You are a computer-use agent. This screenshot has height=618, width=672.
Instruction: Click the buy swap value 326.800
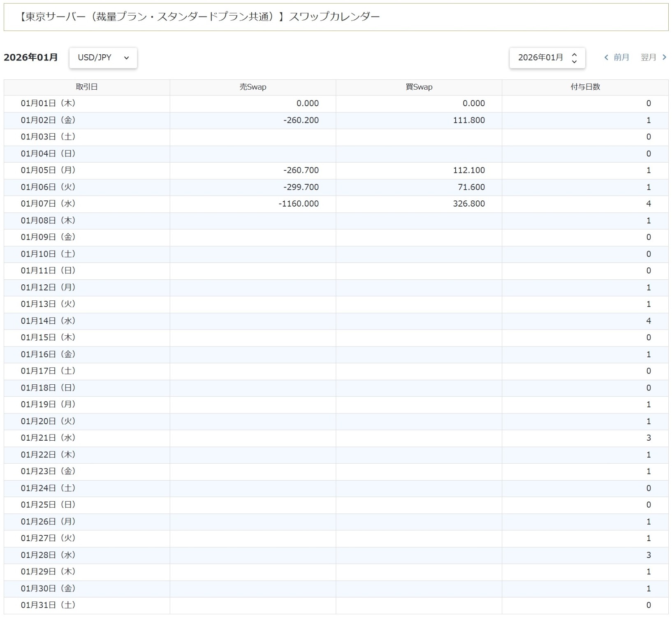click(x=469, y=204)
